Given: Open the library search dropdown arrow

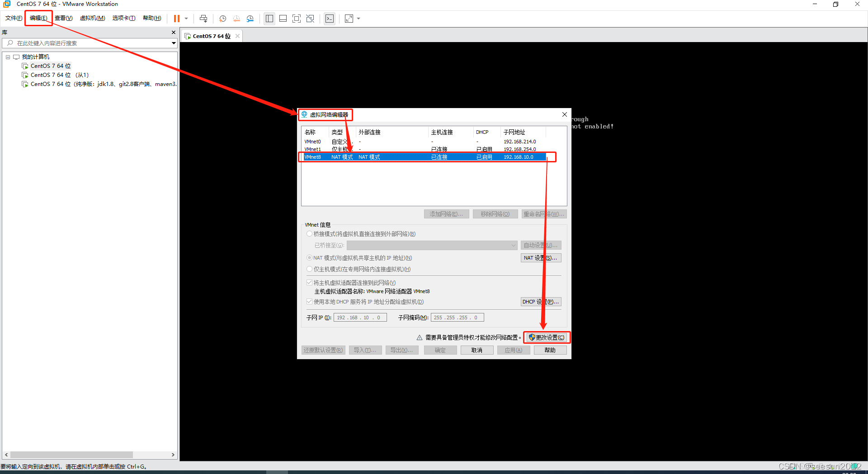Looking at the screenshot, I should (174, 43).
